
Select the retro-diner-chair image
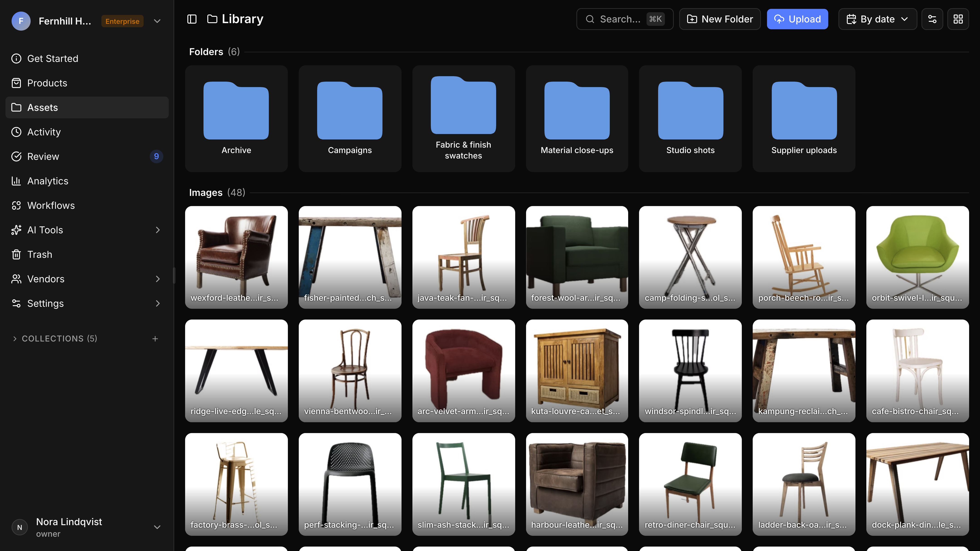coord(690,484)
